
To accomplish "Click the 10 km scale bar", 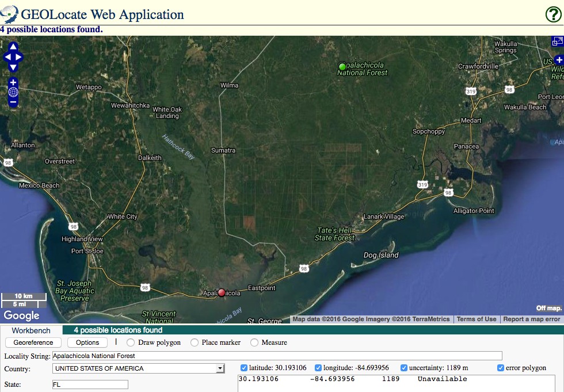I will 24,296.
